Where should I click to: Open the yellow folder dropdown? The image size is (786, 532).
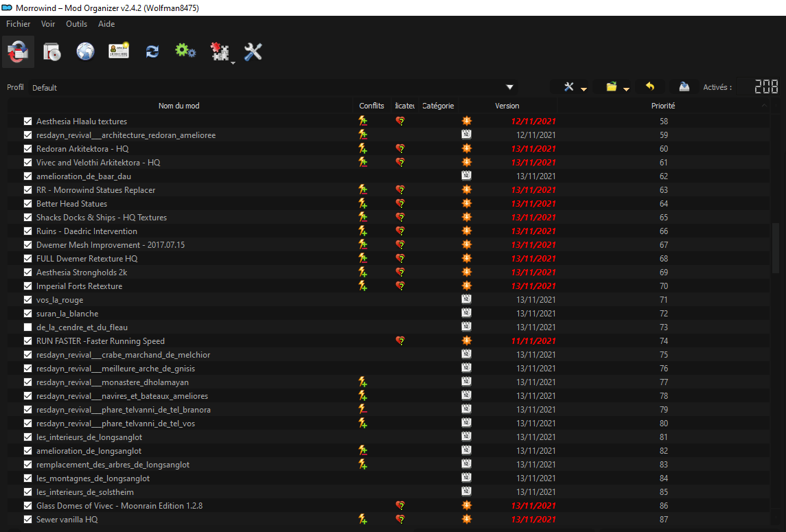[616, 87]
